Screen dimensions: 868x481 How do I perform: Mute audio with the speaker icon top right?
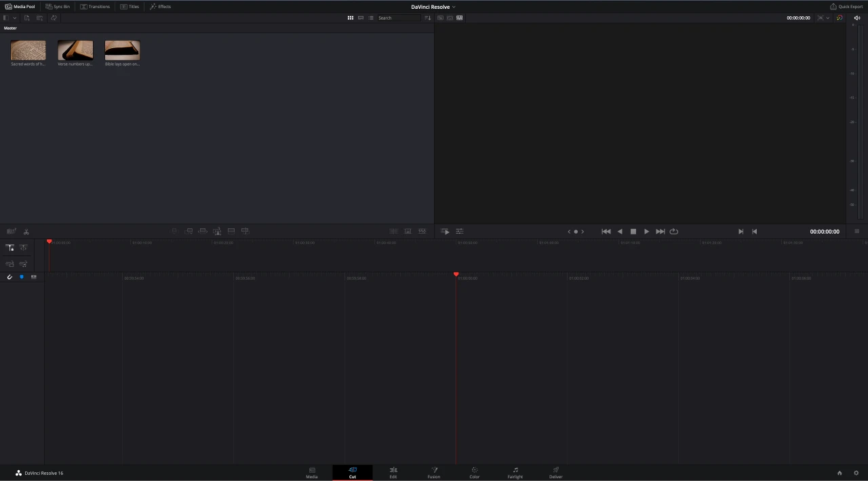pos(856,18)
